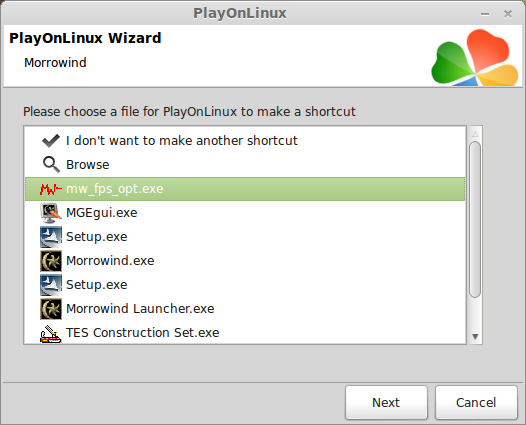The image size is (526, 425).
Task: Click the Next button
Action: point(386,402)
